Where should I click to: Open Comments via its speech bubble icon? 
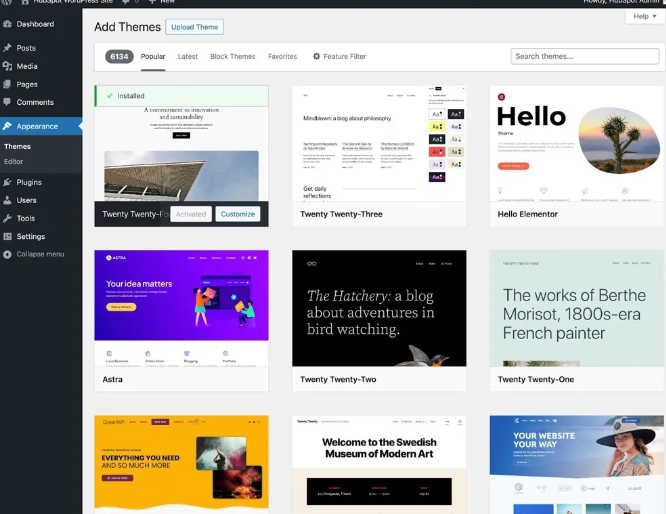tap(8, 102)
